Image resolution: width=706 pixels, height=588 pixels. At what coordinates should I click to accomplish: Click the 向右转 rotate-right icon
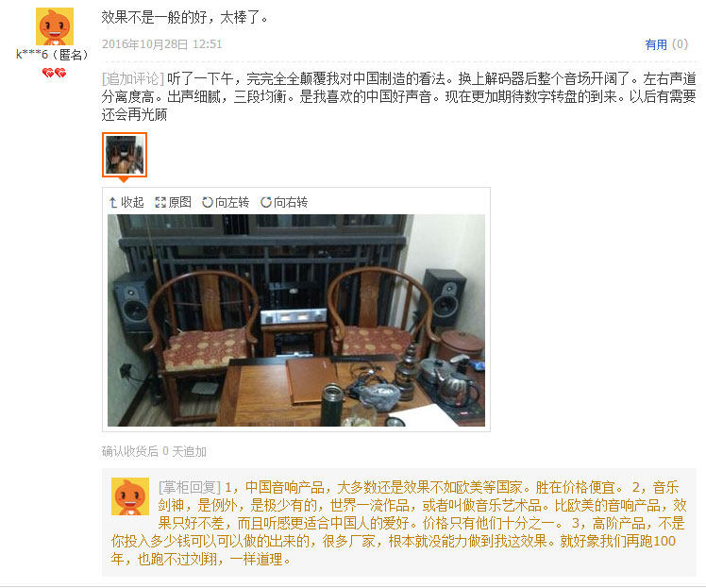pyautogui.click(x=265, y=203)
